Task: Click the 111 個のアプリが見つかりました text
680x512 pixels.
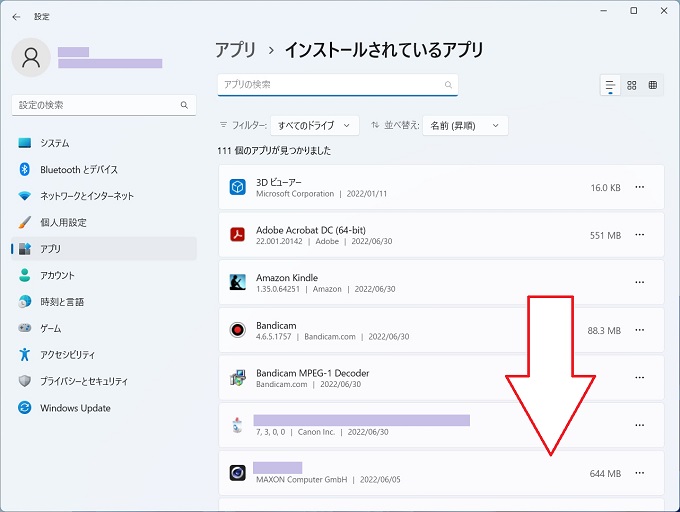Action: coord(274,151)
